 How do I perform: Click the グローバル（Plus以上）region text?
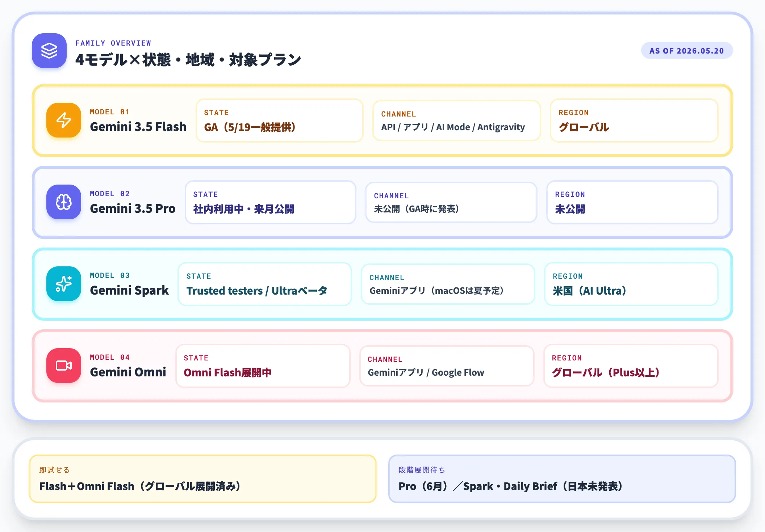pyautogui.click(x=606, y=372)
